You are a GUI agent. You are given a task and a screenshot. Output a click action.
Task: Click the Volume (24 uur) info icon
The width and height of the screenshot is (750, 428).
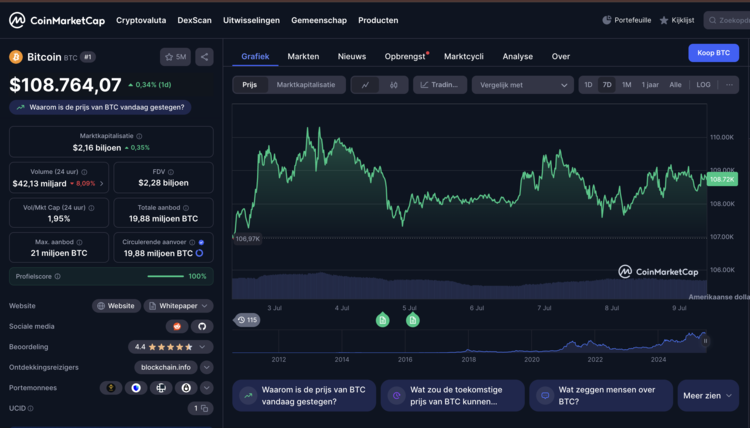pyautogui.click(x=84, y=172)
